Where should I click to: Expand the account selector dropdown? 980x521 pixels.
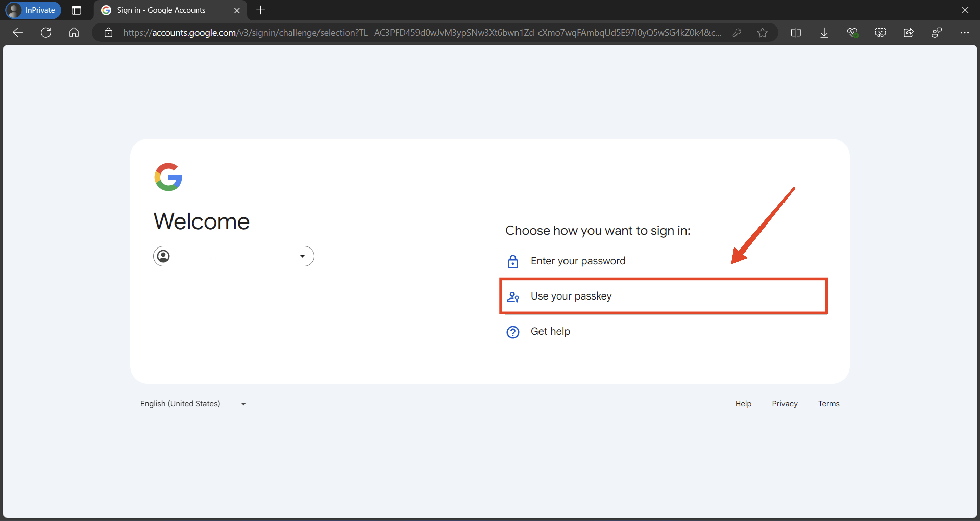(234, 256)
